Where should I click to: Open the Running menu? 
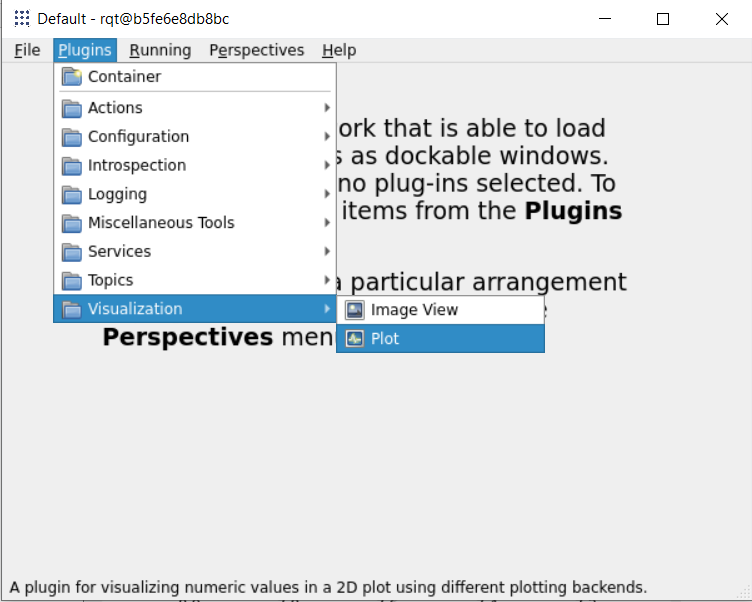pos(160,50)
